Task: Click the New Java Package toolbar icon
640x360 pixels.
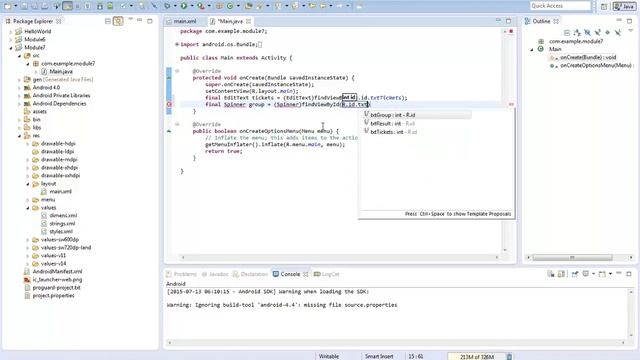Action: pyautogui.click(x=219, y=6)
